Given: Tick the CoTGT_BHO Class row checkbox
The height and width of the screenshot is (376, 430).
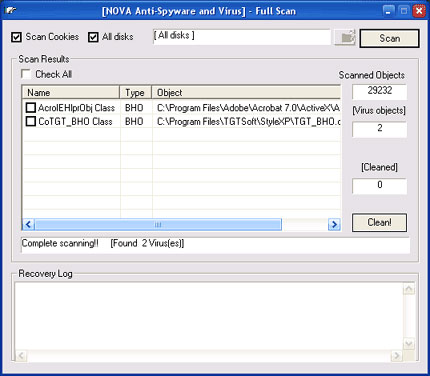Looking at the screenshot, I should [x=31, y=121].
